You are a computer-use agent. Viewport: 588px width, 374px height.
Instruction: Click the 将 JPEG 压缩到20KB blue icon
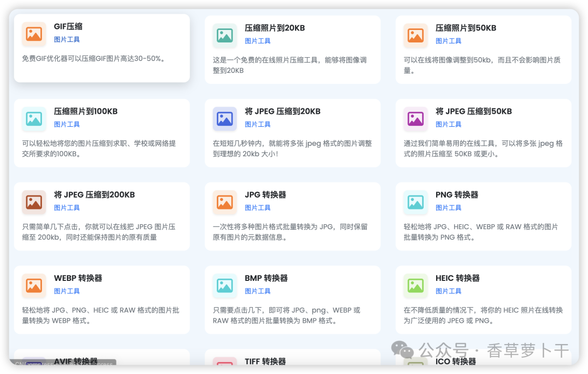click(x=225, y=119)
